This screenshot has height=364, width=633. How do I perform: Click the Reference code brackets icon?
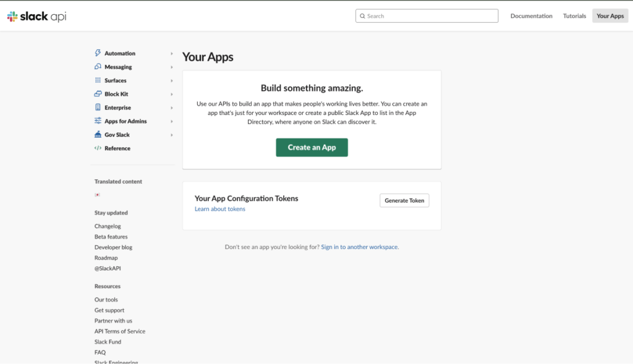tap(98, 148)
